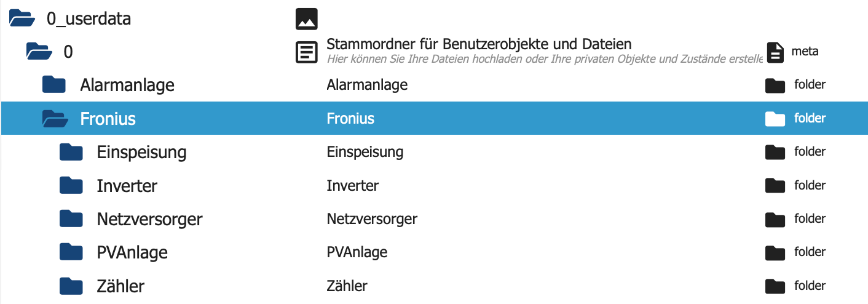Viewport: 868px width, 304px height.
Task: Select the Zähler folder entry
Action: tap(120, 286)
